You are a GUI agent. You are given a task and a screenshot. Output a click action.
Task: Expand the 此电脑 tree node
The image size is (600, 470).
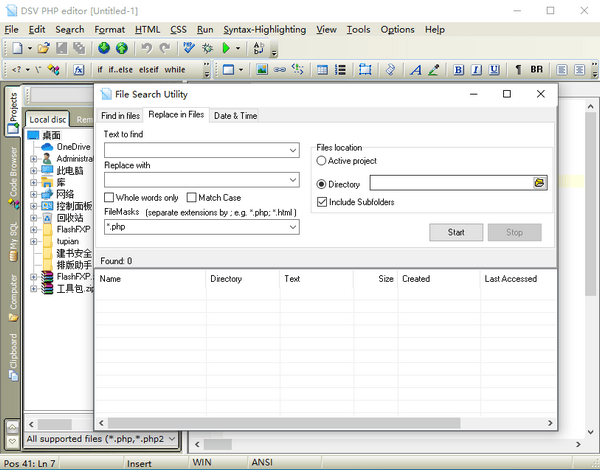click(34, 171)
